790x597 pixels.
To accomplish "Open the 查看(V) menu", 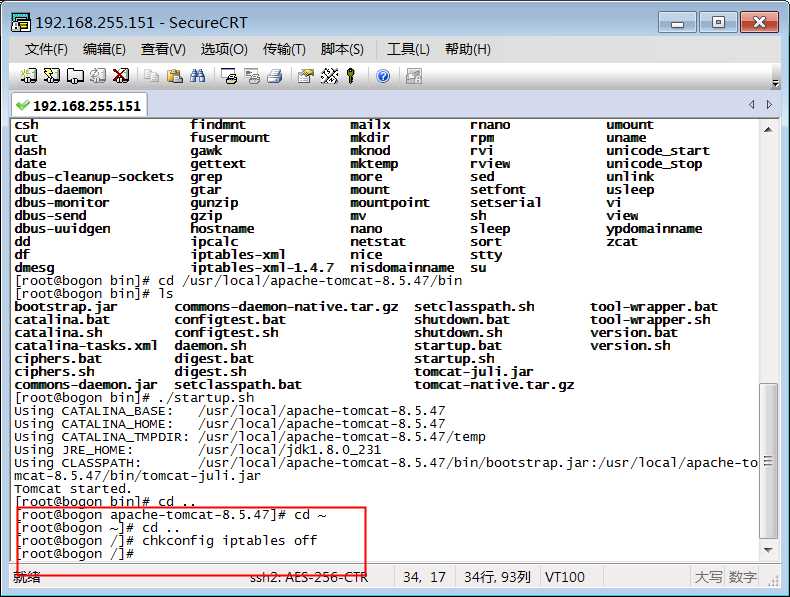I will tap(163, 49).
